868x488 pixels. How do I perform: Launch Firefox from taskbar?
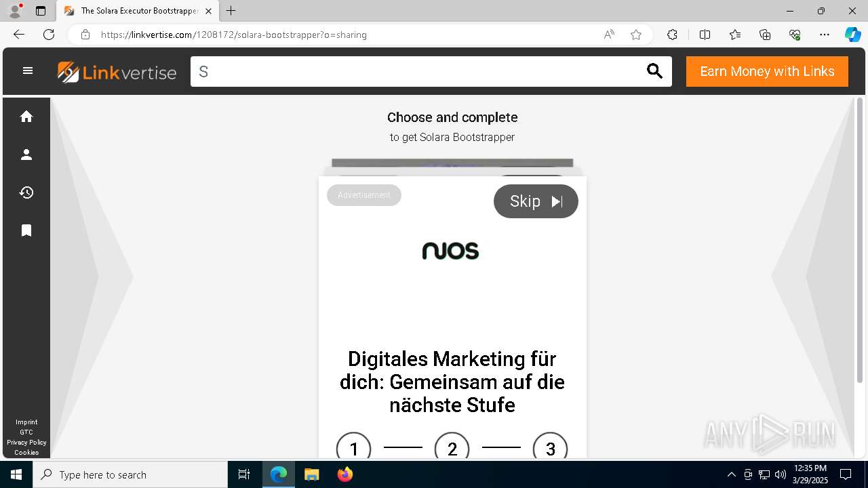tap(344, 474)
